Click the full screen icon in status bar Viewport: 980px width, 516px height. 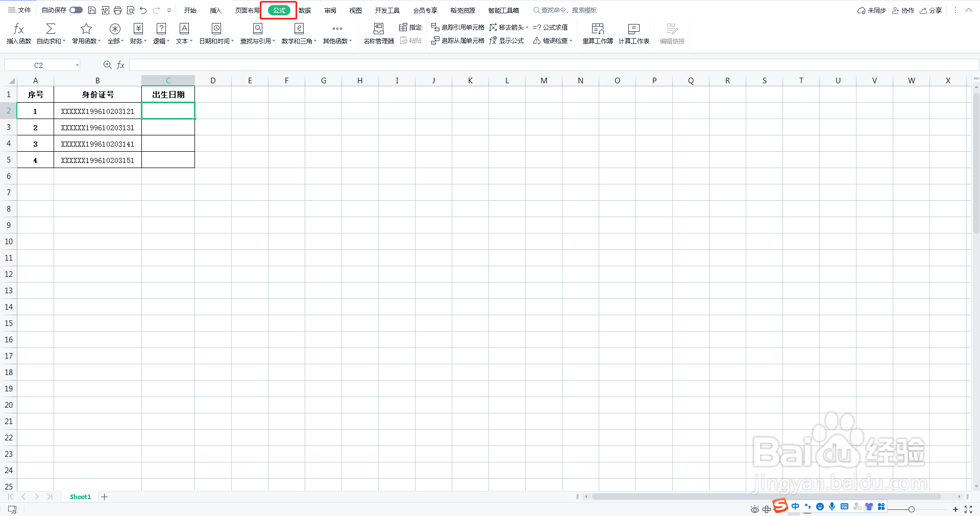pyautogui.click(x=968, y=509)
